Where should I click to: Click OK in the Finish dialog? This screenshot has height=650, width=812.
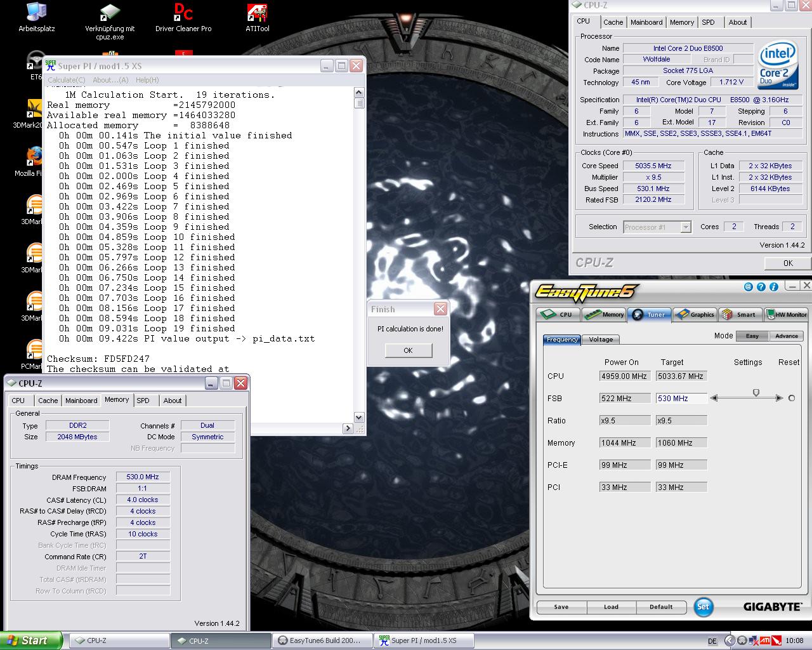click(408, 350)
